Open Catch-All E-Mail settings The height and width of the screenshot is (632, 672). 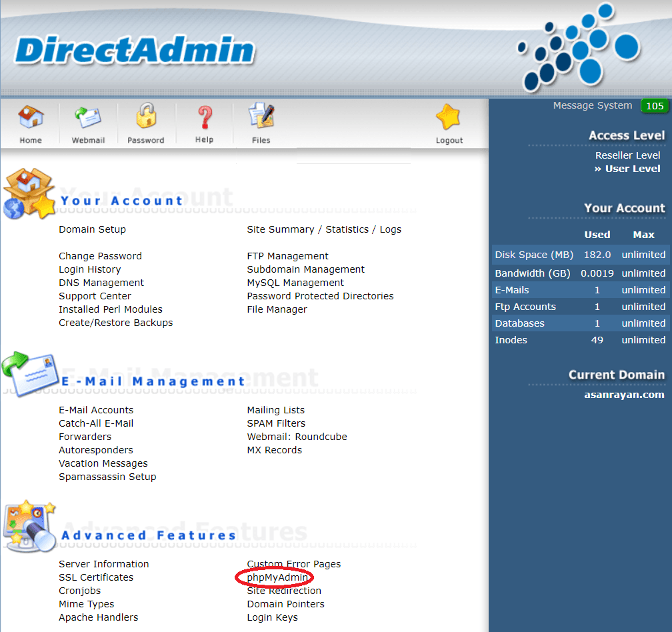click(96, 423)
